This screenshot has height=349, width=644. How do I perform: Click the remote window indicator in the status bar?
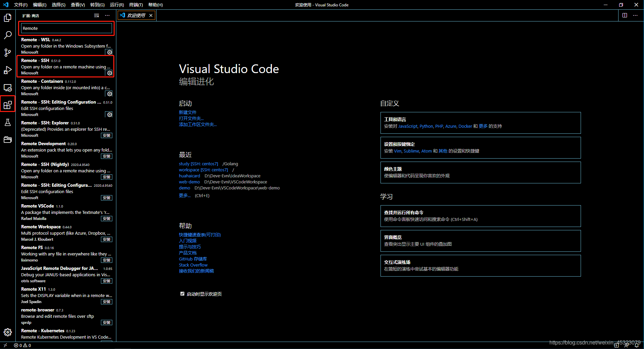[5, 345]
